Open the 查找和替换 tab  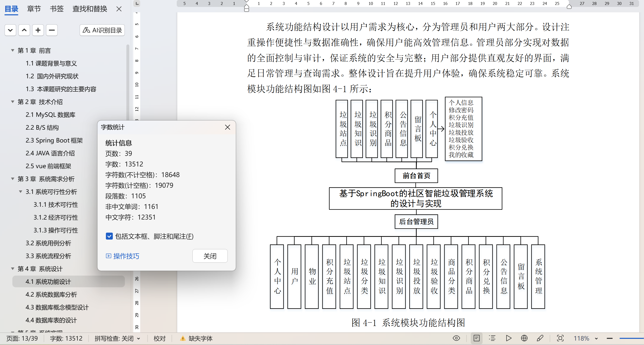click(90, 9)
